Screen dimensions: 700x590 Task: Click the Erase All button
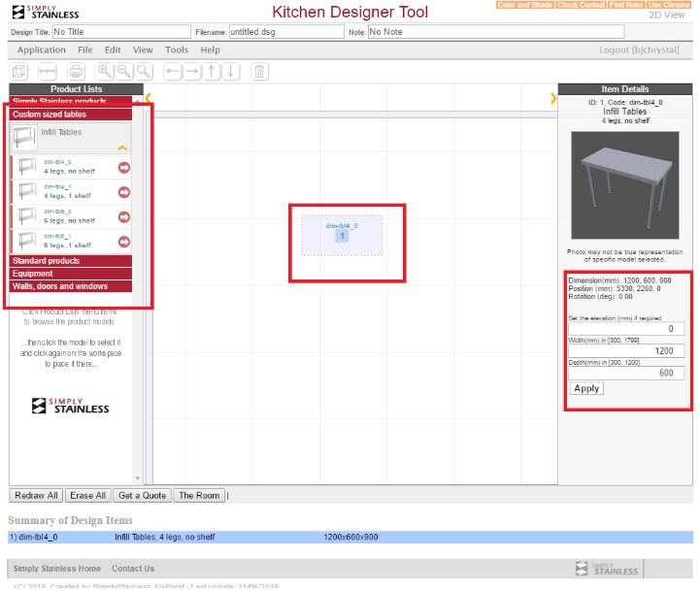point(88,495)
